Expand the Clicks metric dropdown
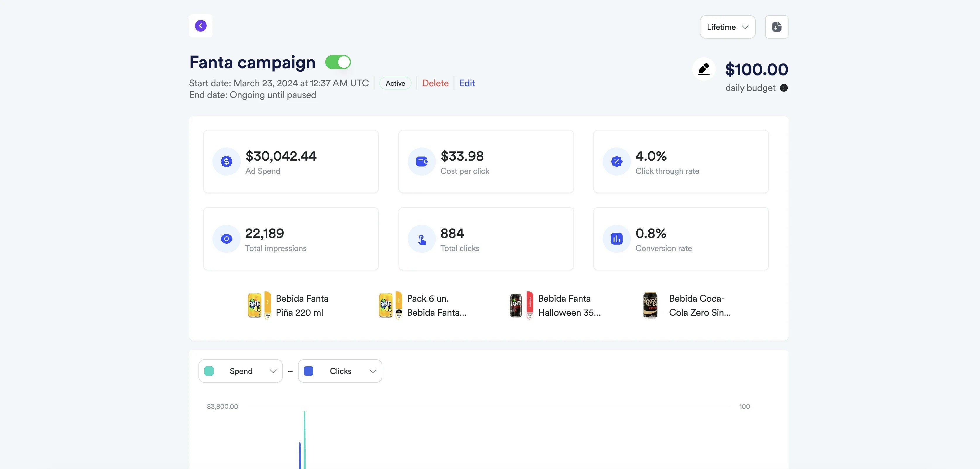Viewport: 980px width, 469px height. pyautogui.click(x=340, y=371)
